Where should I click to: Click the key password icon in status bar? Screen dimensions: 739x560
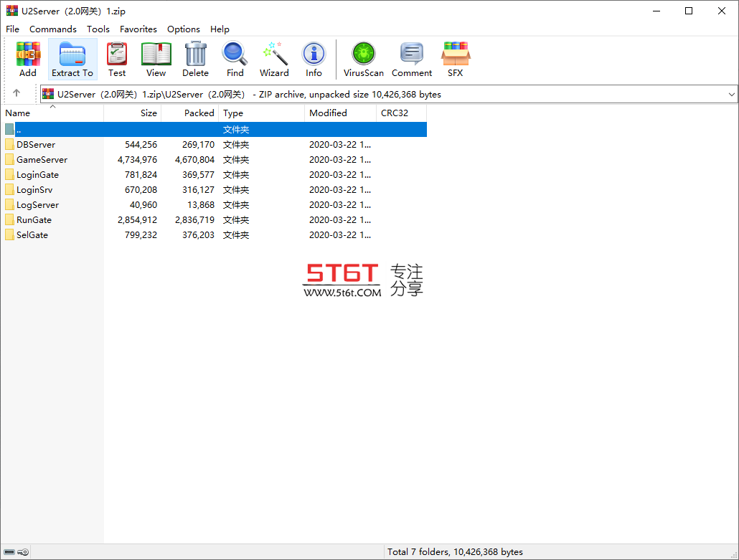point(23,552)
